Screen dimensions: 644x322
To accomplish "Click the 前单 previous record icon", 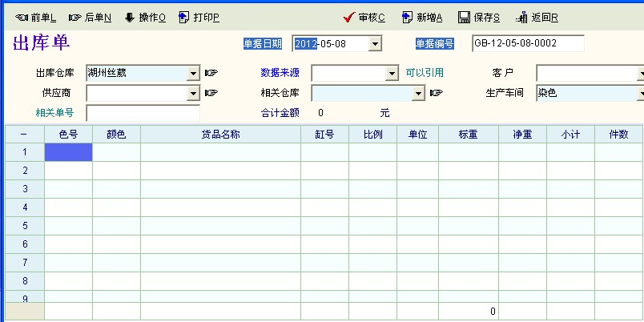I will point(22,17).
